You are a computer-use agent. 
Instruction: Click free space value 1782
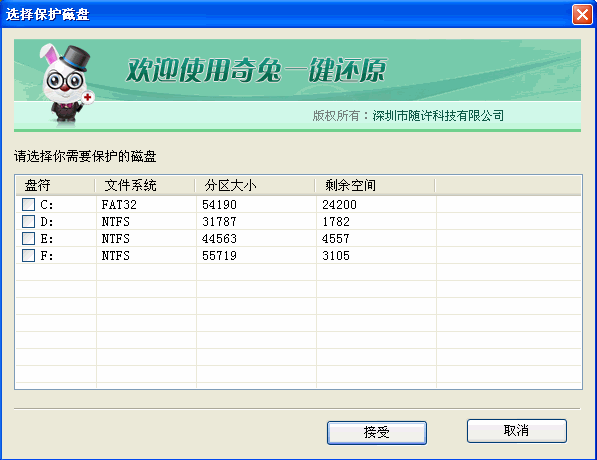[336, 222]
